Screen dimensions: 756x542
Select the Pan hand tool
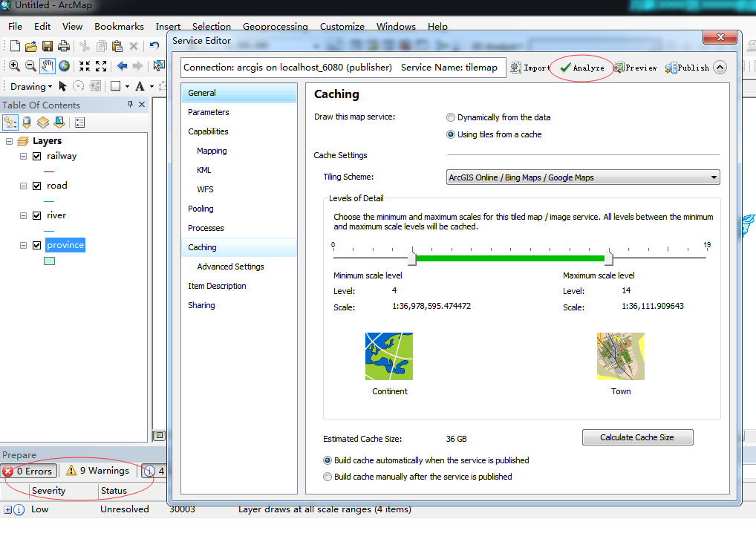click(x=48, y=66)
